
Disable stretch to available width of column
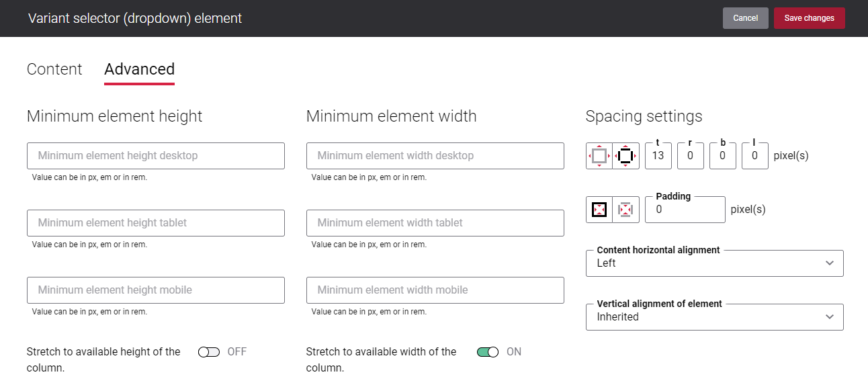pos(487,351)
